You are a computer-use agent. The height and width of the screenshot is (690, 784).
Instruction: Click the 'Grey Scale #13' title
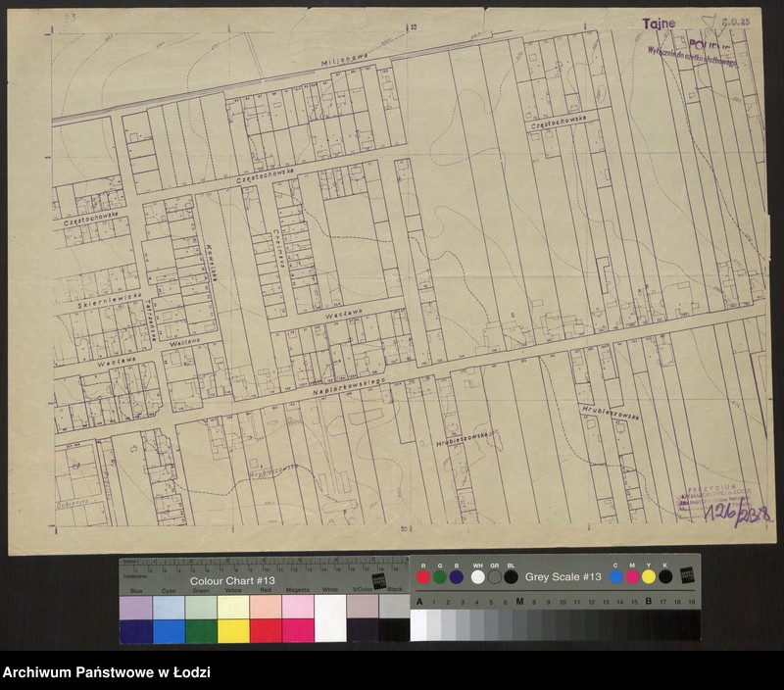tap(563, 577)
